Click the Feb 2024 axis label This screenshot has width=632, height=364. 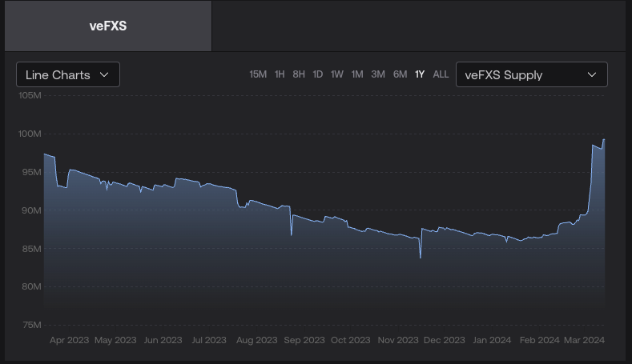click(539, 340)
